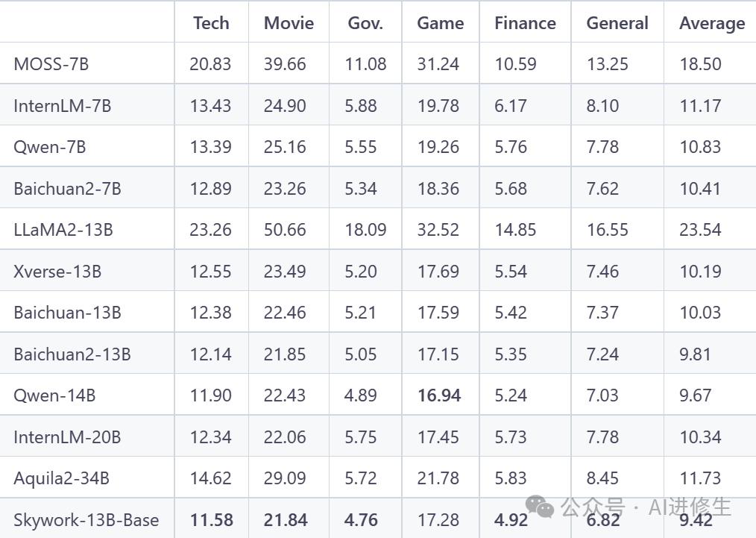Select the Movie column header

pos(289,22)
